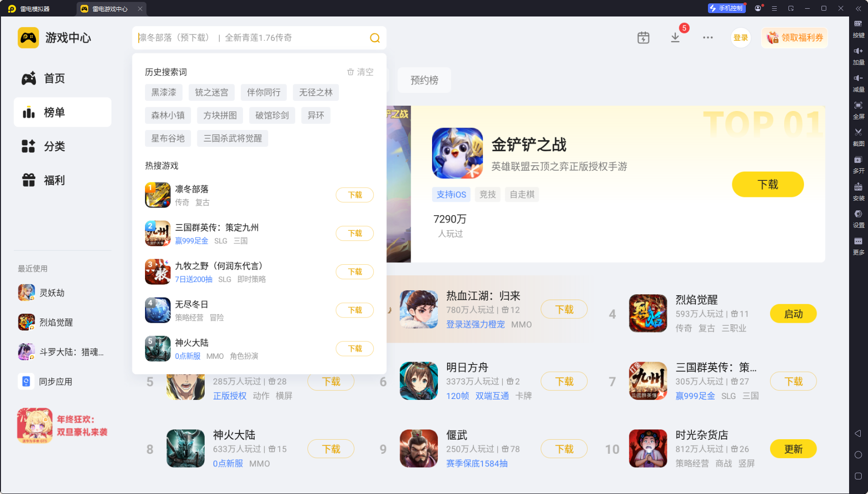
Task: Open 同步应用 in the left sidebar
Action: point(45,382)
